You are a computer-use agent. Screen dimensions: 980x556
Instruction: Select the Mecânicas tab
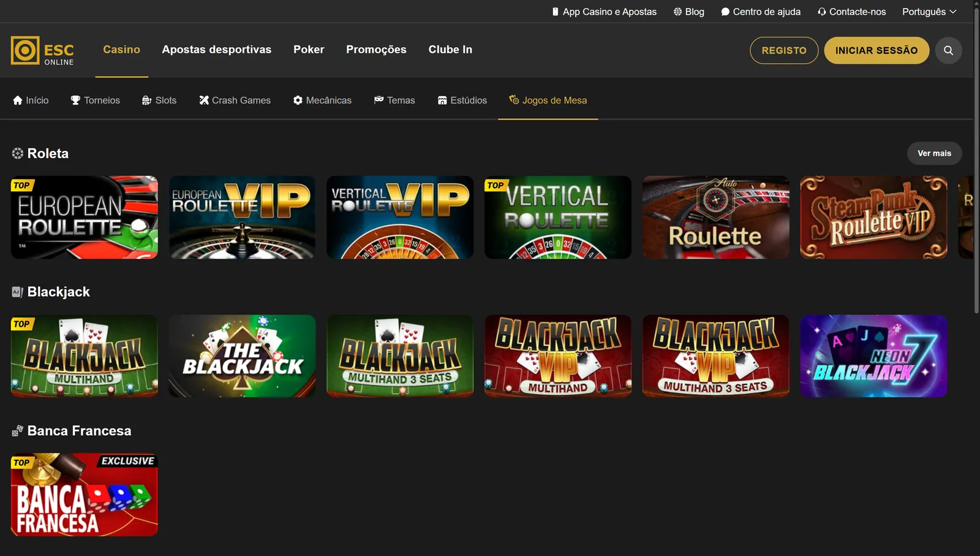point(322,100)
